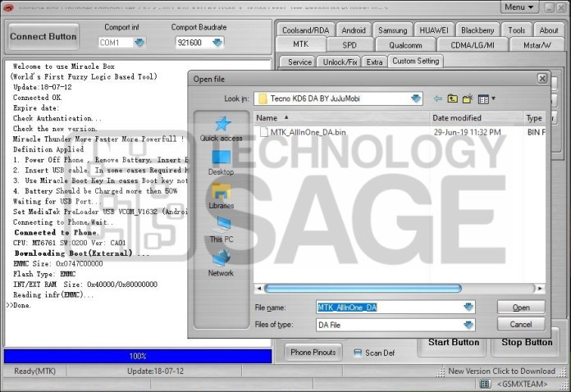
Task: Select the CDMA/LG/MI tab
Action: (x=473, y=45)
